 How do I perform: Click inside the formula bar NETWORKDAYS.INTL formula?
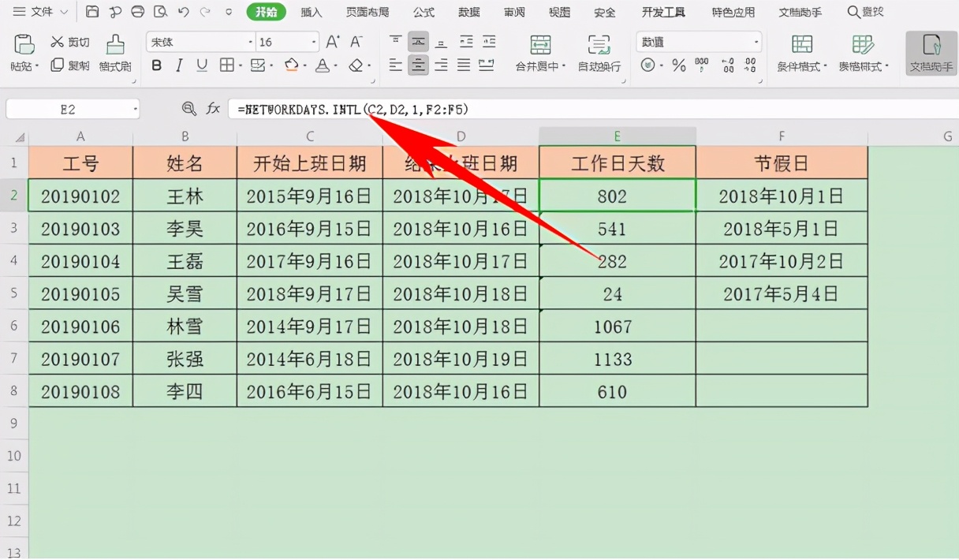click(x=354, y=109)
